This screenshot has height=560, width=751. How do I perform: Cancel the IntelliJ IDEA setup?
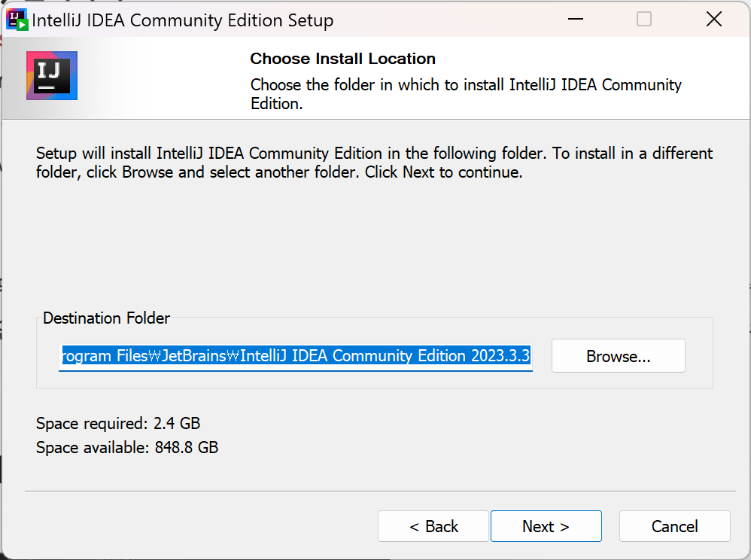coord(674,526)
